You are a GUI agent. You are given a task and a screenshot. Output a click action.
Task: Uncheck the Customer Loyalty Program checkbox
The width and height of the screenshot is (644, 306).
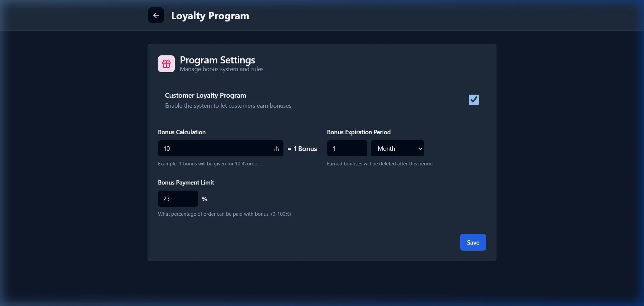tap(474, 100)
